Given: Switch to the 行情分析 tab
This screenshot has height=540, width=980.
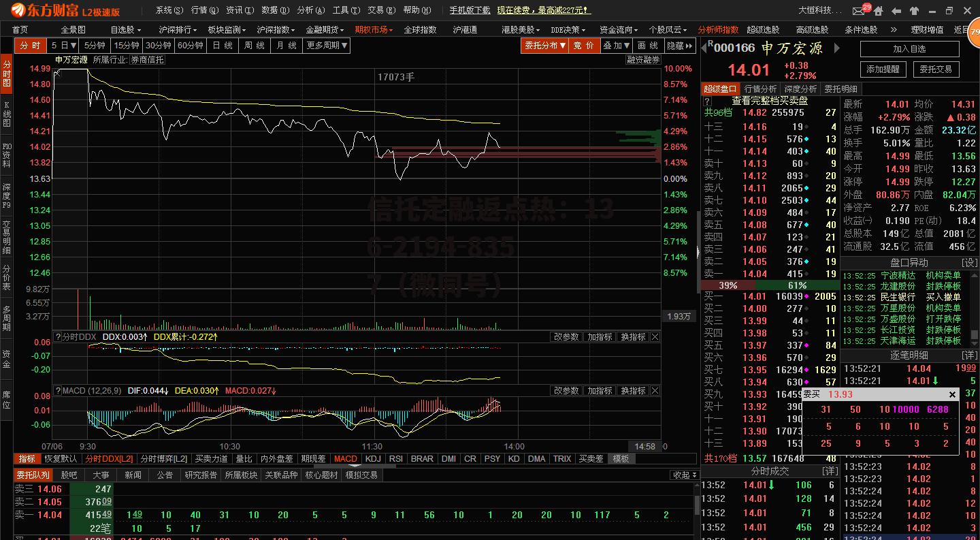Looking at the screenshot, I should click(x=760, y=89).
